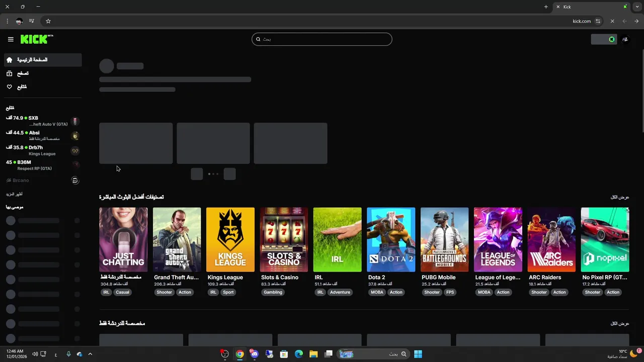This screenshot has height=362, width=644.
Task: Open IRL category thumbnail
Action: coord(337,239)
